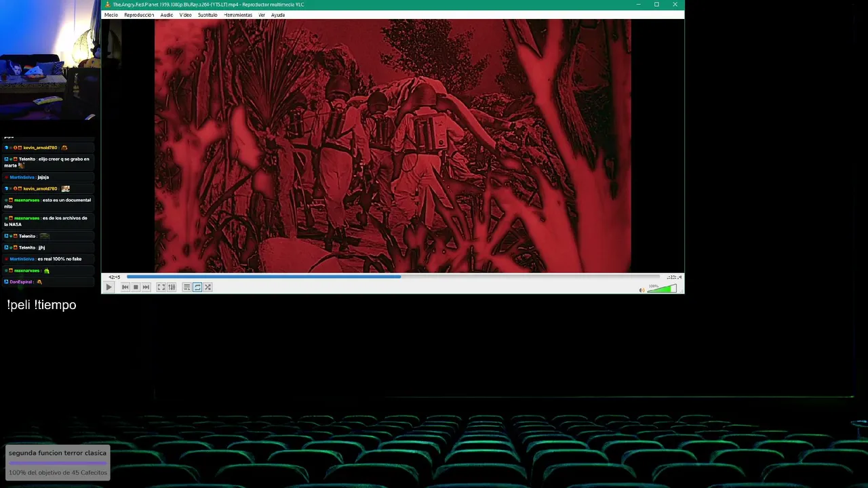Skip to next media in VLC
Image resolution: width=868 pixels, height=488 pixels.
[146, 287]
